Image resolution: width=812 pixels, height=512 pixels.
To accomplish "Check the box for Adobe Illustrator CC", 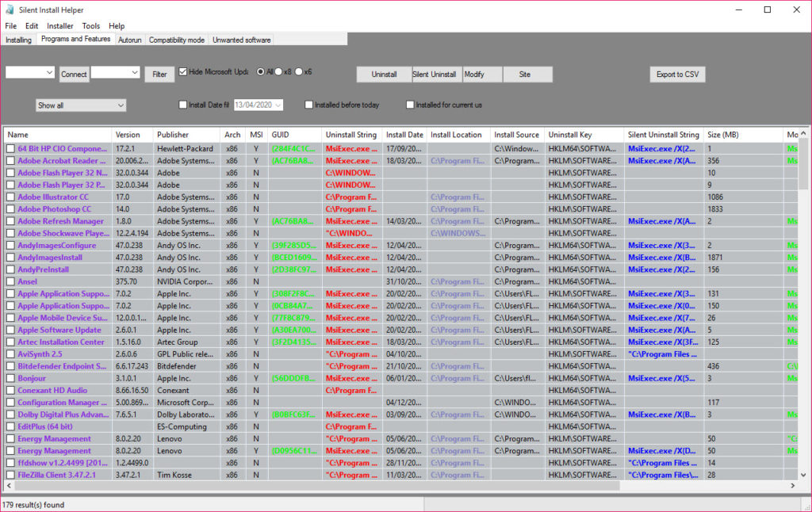I will pyautogui.click(x=10, y=197).
